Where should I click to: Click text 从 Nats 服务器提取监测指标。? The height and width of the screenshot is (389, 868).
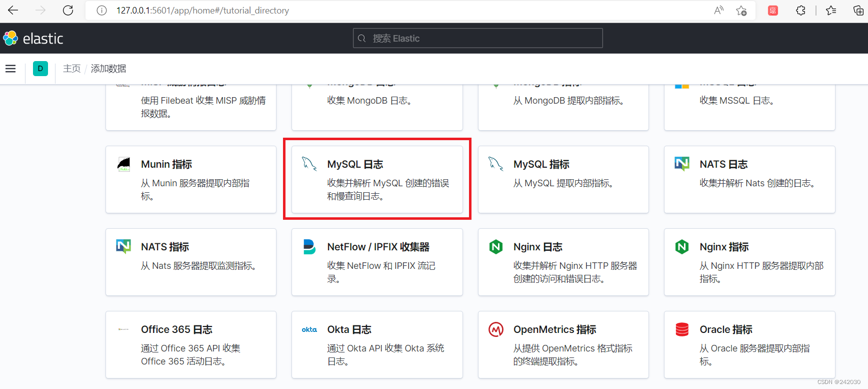pos(199,266)
